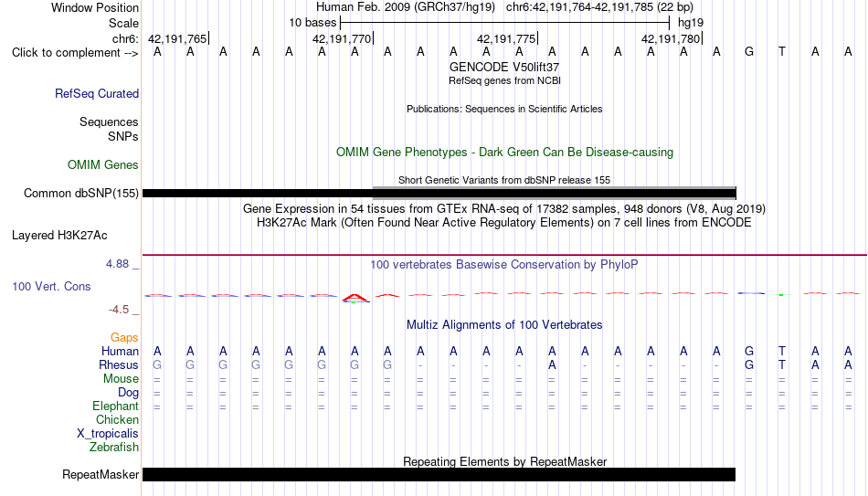
Task: Click the window position header 'Human Feb. 2009 (GRCh37/hg19)'
Action: click(x=405, y=7)
